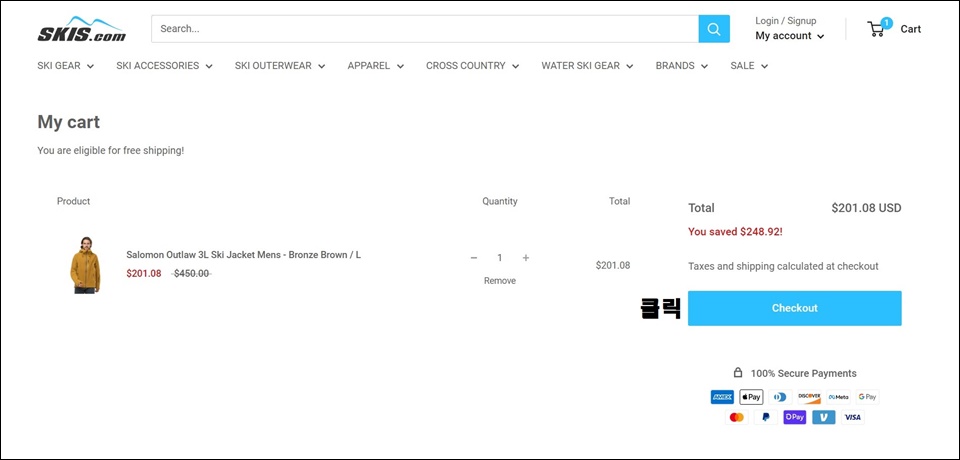Click the Taxes and shipping calculated text
The height and width of the screenshot is (460, 960).
point(783,266)
